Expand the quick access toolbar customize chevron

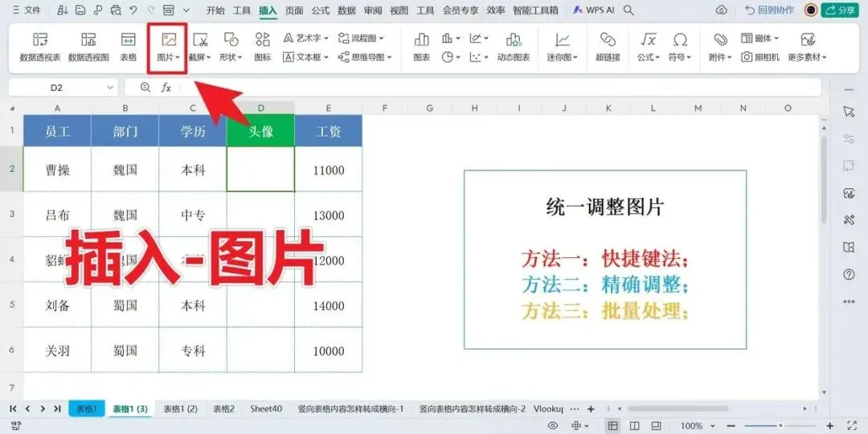point(186,10)
